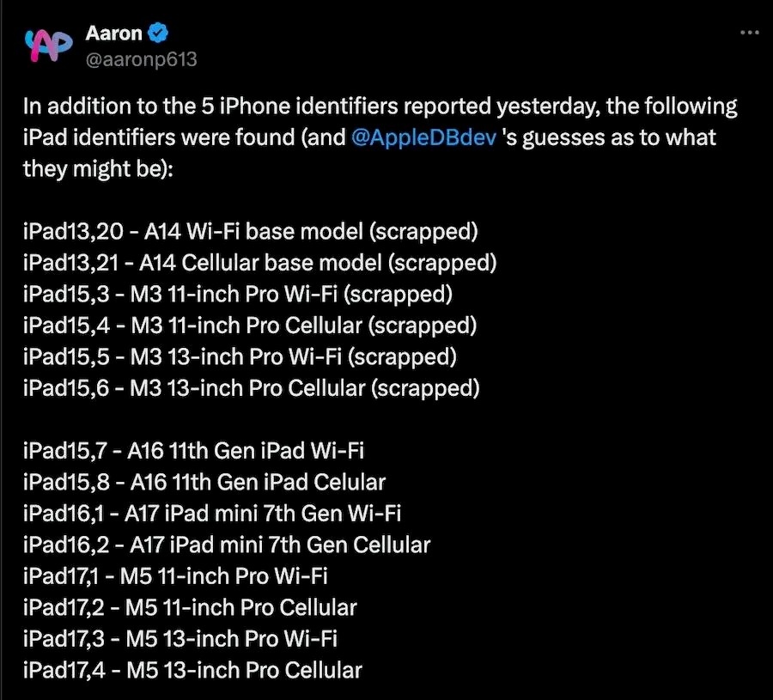This screenshot has width=773, height=700.
Task: Click the iPad17,2 M5 11-inch Pro Cellular line
Action: pos(190,606)
